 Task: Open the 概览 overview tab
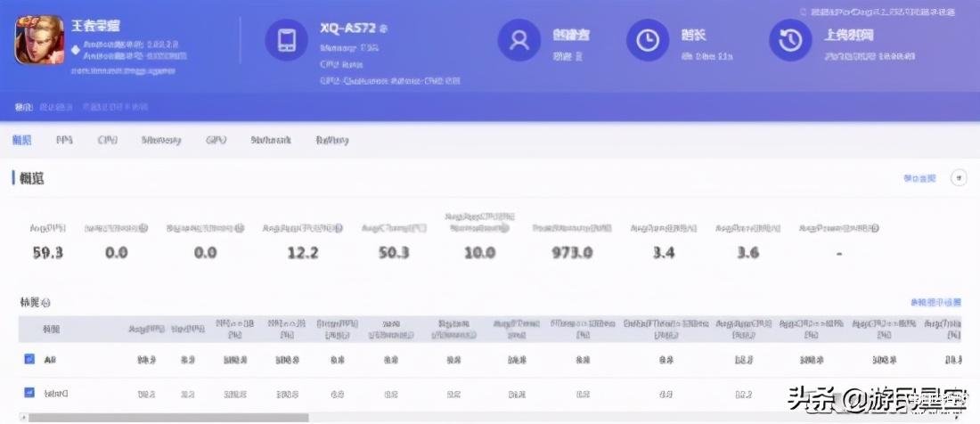[x=22, y=140]
